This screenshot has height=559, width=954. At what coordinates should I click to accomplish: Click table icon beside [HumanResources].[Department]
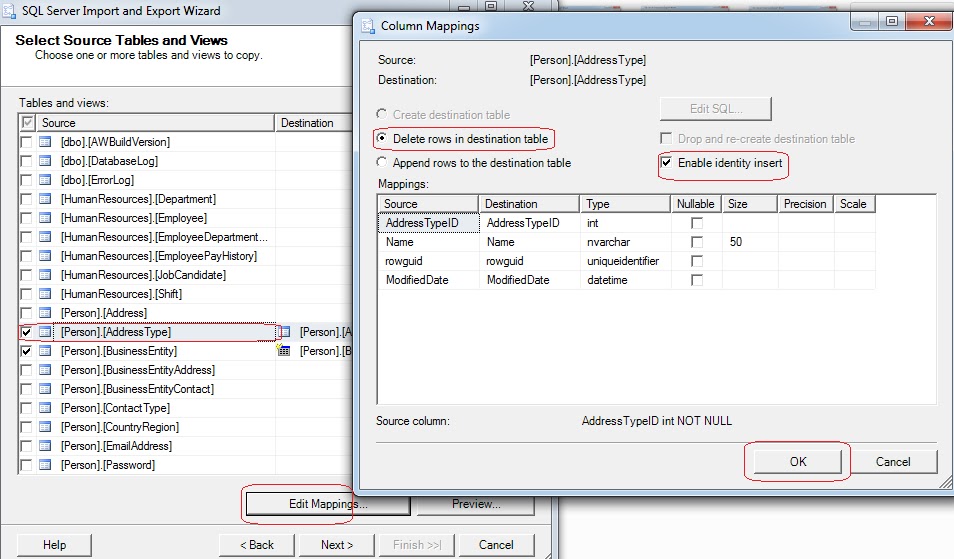45,199
